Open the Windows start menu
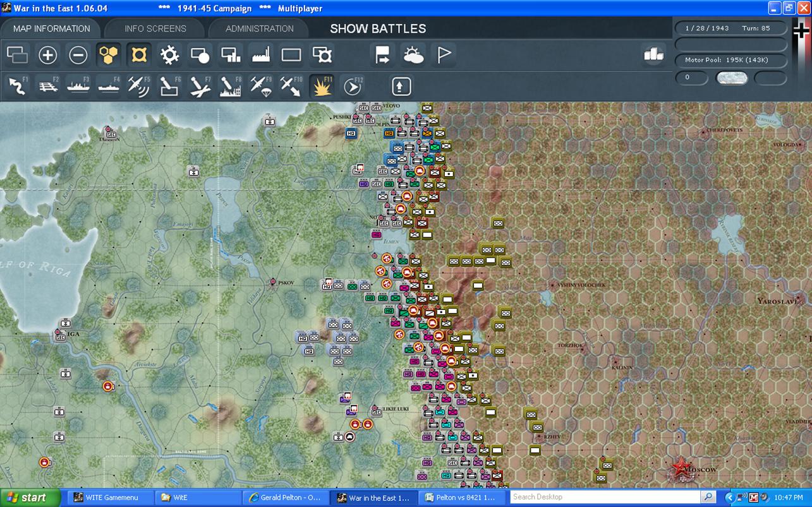The height and width of the screenshot is (507, 812). coord(30,498)
